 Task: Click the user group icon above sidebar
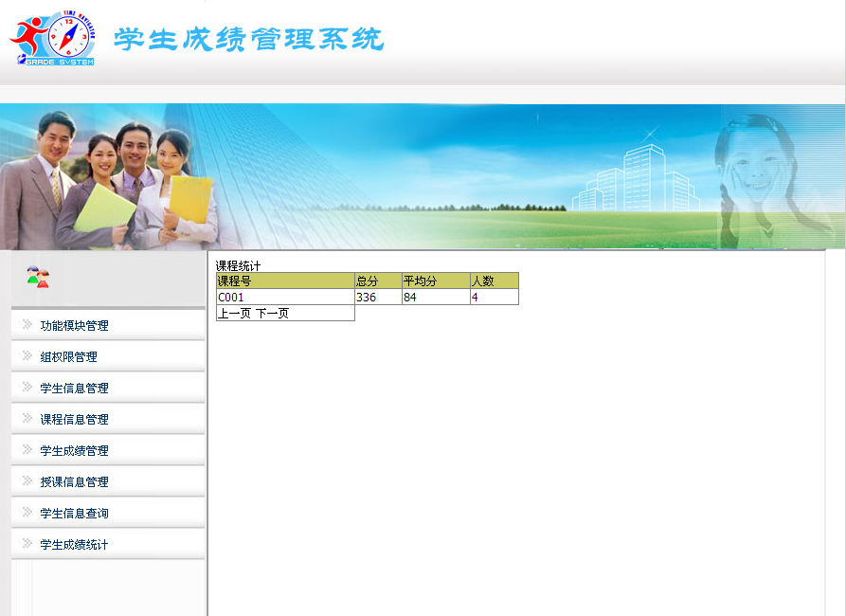pyautogui.click(x=38, y=278)
